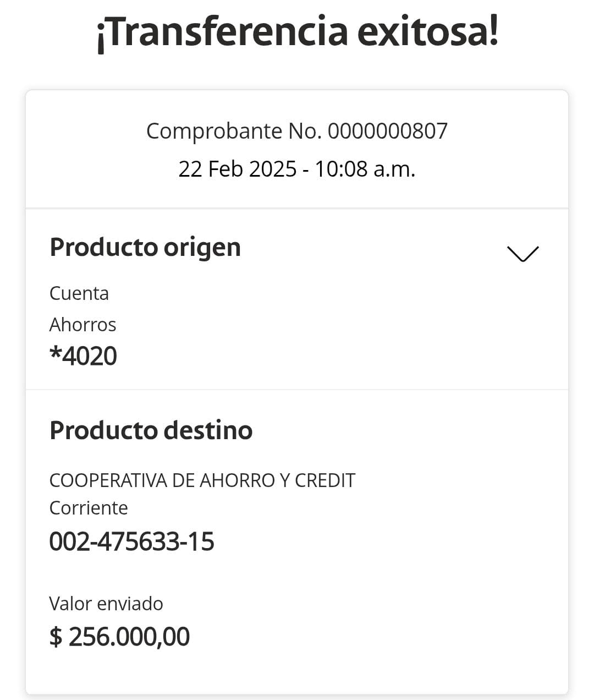Select receipt number 0000000807

pyautogui.click(x=388, y=132)
